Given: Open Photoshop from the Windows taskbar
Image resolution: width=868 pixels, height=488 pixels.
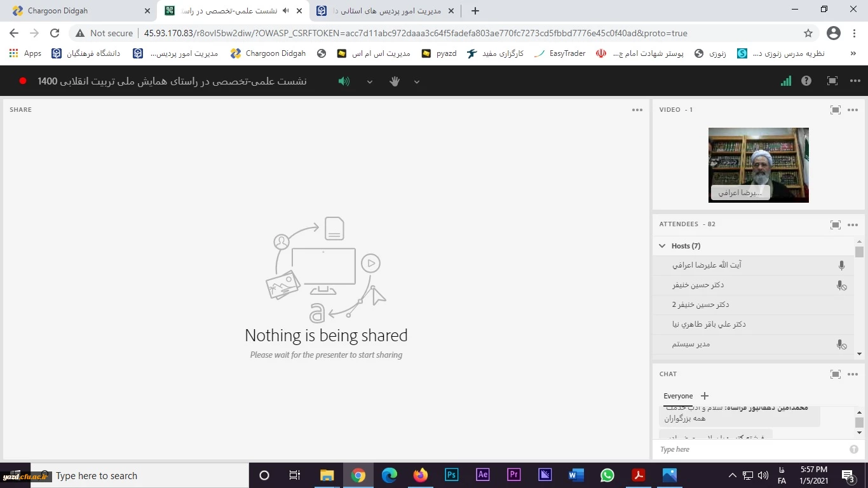Looking at the screenshot, I should [452, 475].
